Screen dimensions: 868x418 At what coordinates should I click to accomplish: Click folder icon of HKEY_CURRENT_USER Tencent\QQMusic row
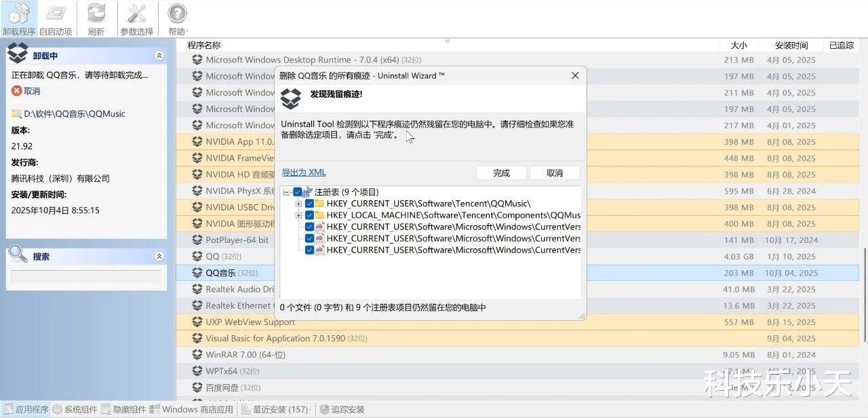pos(319,204)
